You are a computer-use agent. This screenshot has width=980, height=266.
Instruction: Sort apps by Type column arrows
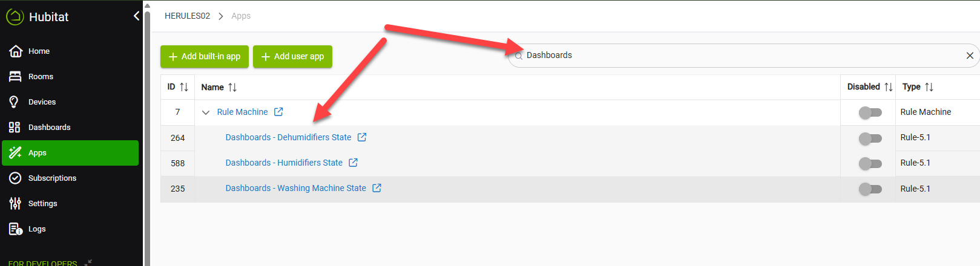coord(929,87)
